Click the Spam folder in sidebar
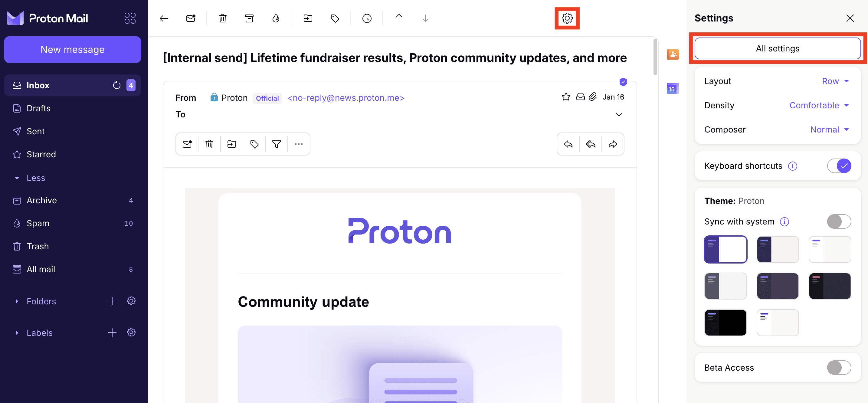 point(38,223)
